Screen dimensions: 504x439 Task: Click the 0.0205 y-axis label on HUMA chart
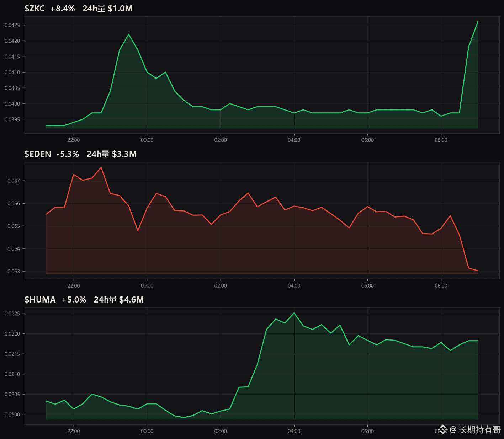12,394
